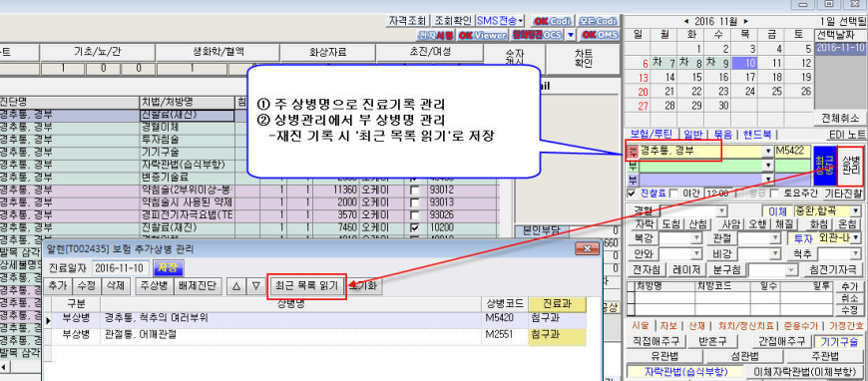Move selected diagnosis down with triangle
Image resolution: width=868 pixels, height=381 pixels.
[255, 286]
